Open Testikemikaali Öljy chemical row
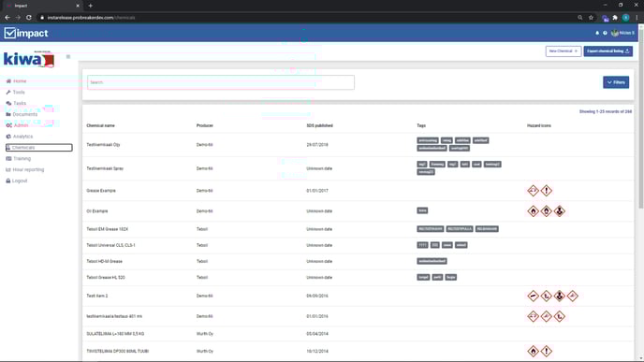The height and width of the screenshot is (362, 644). tap(358, 145)
